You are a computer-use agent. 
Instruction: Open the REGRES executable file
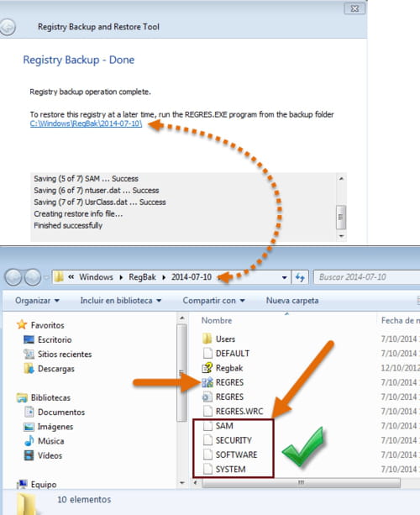223,382
